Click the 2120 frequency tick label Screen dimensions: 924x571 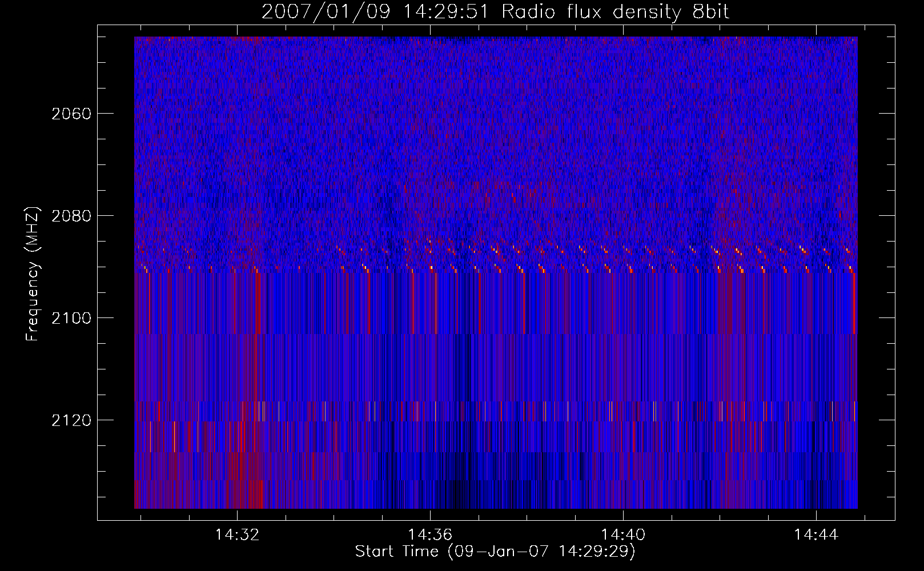point(71,420)
